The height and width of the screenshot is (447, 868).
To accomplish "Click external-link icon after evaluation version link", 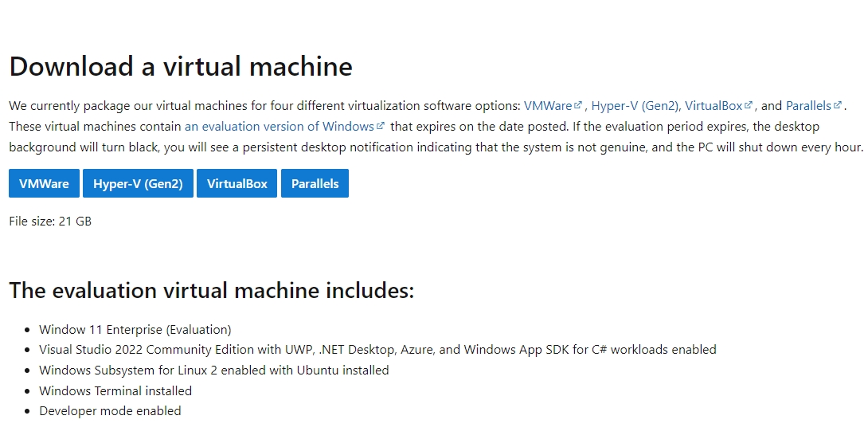I will pos(381,126).
